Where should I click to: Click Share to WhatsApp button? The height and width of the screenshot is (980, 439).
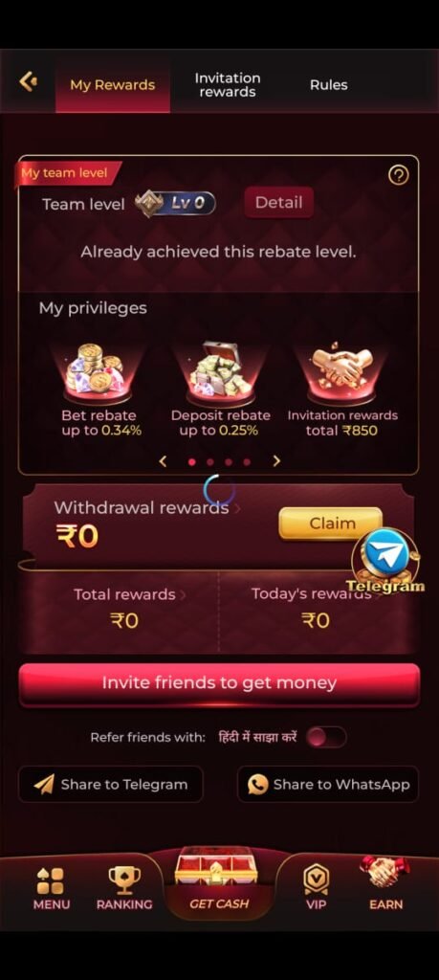tap(328, 785)
